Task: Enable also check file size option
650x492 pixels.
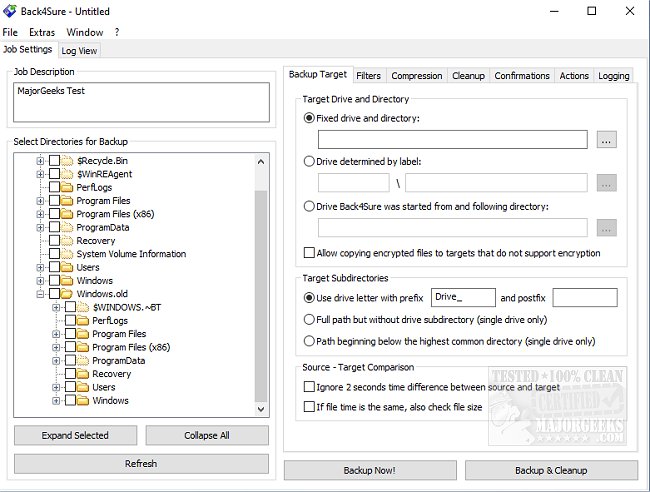Action: coord(309,407)
